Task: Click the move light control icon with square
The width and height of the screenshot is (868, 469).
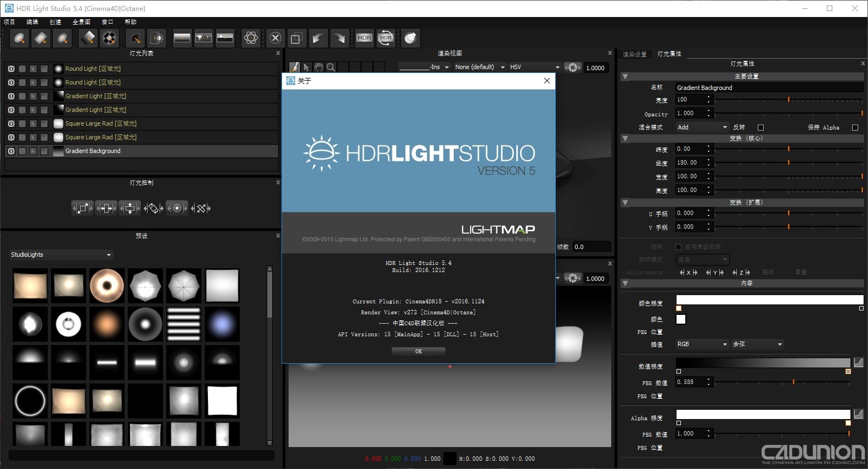Action: pyautogui.click(x=82, y=208)
